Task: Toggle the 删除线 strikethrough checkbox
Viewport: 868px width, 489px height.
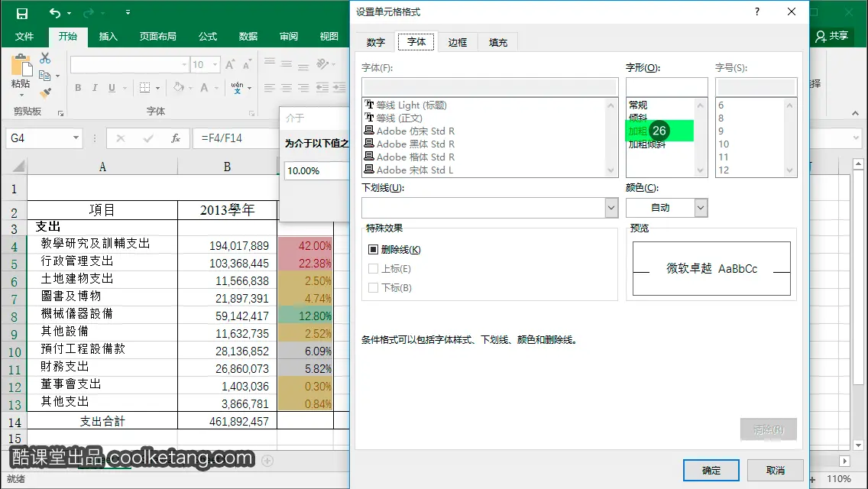Action: pyautogui.click(x=373, y=250)
